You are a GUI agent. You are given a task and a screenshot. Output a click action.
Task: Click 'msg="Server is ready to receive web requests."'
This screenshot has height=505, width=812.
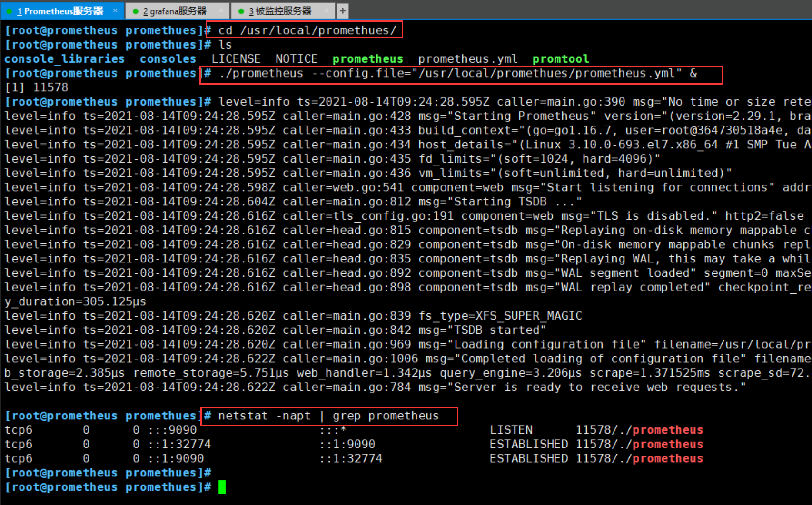coord(582,387)
